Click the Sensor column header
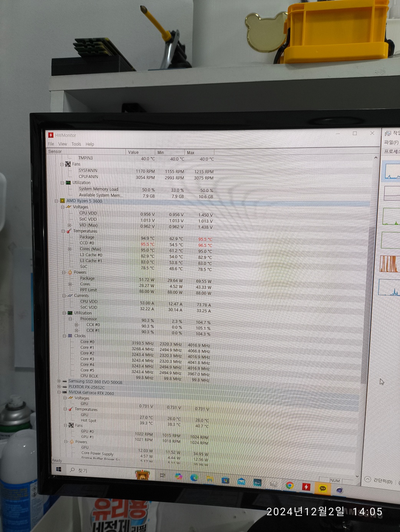400x532 pixels. click(86, 152)
